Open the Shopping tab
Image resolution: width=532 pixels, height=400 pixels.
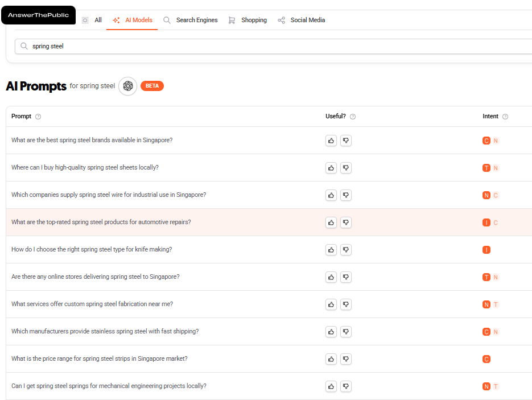248,20
